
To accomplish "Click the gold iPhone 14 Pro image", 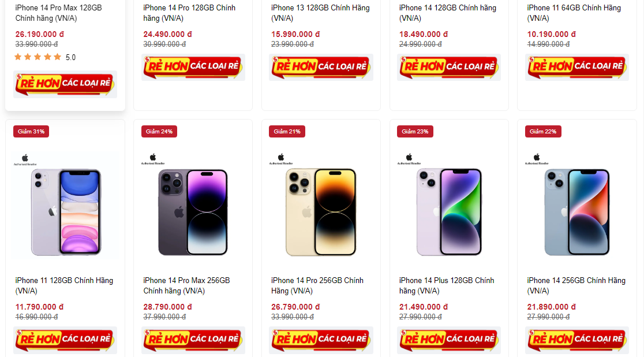I will pyautogui.click(x=321, y=212).
